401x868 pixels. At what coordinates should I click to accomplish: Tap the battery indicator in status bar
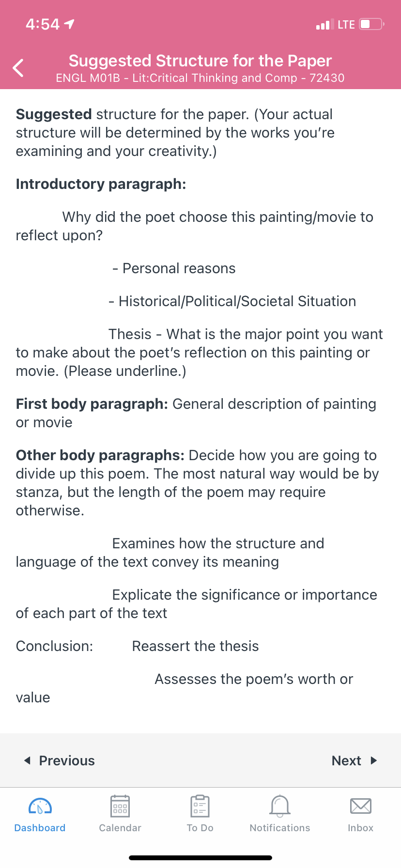coord(372,24)
